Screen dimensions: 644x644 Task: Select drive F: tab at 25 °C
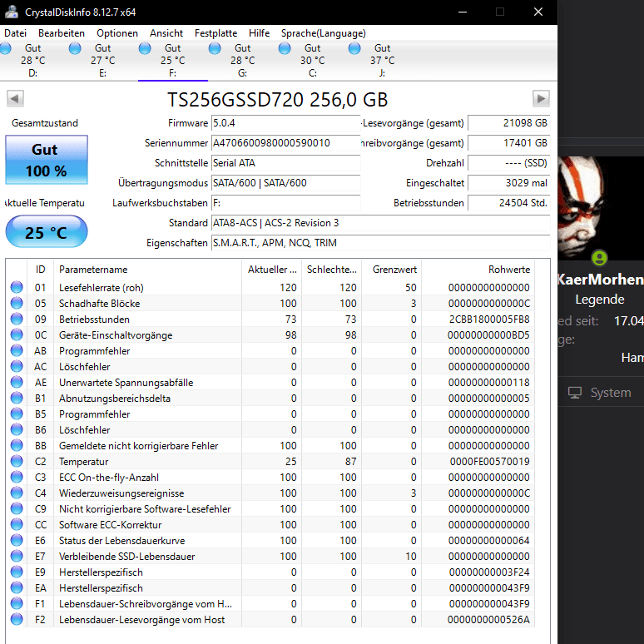(x=172, y=61)
